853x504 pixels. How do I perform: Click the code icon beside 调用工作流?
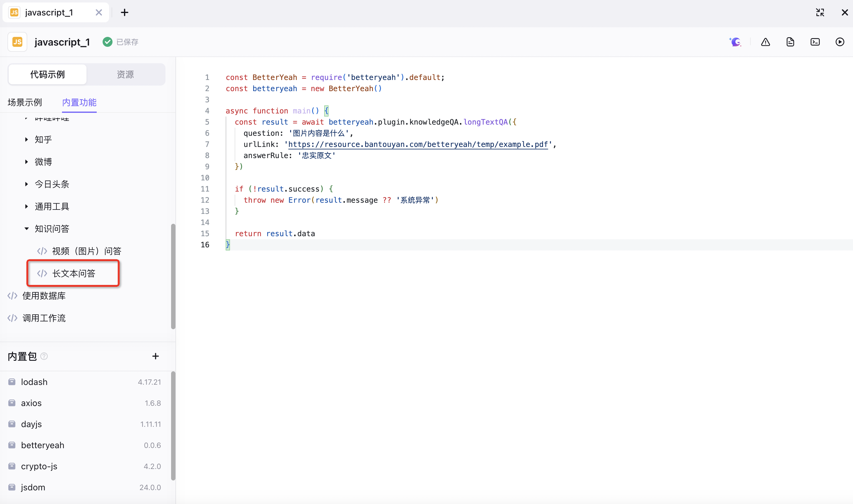click(x=13, y=318)
